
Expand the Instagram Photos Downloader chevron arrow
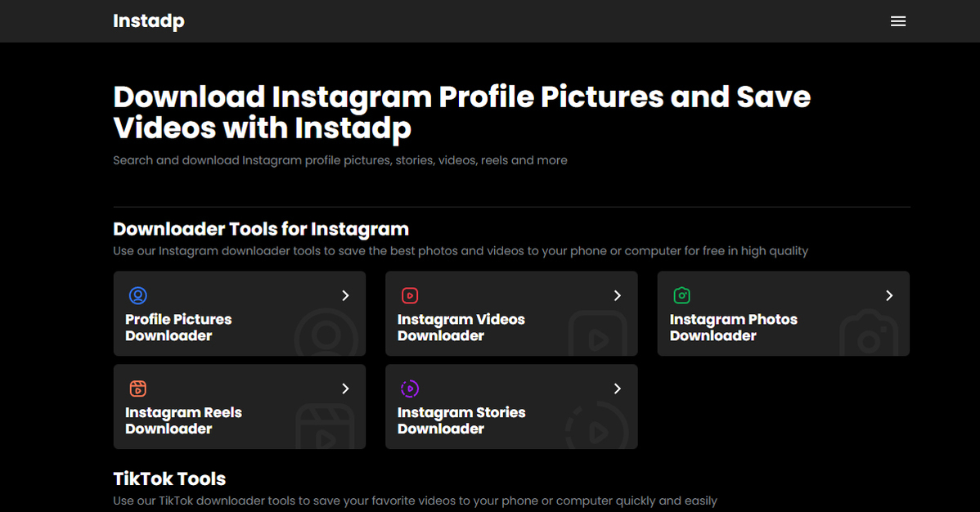(889, 295)
